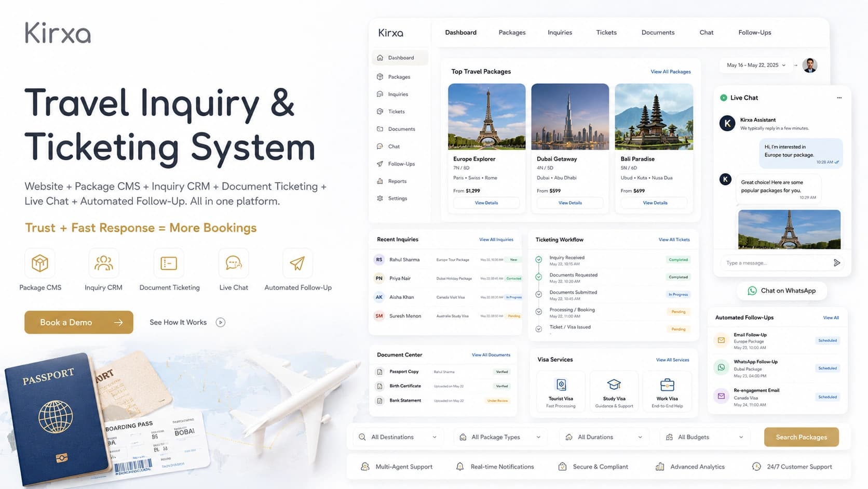Click the Document Ticketing icon
Image resolution: width=868 pixels, height=489 pixels.
169,263
